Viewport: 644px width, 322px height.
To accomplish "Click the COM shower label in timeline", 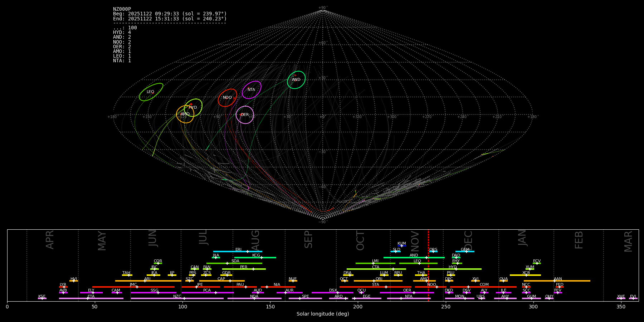I will [x=484, y=284].
